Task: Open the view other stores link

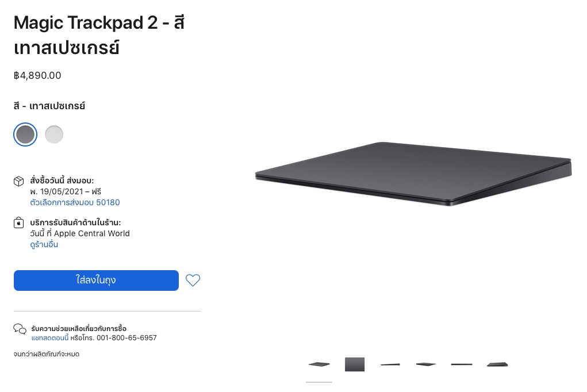Action: [x=44, y=244]
